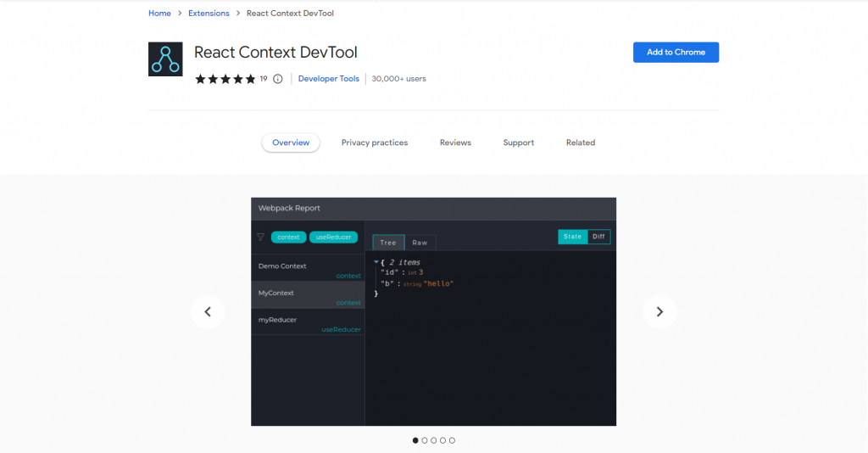
Task: Click the React Context DevTool extension logo
Action: coord(165,59)
